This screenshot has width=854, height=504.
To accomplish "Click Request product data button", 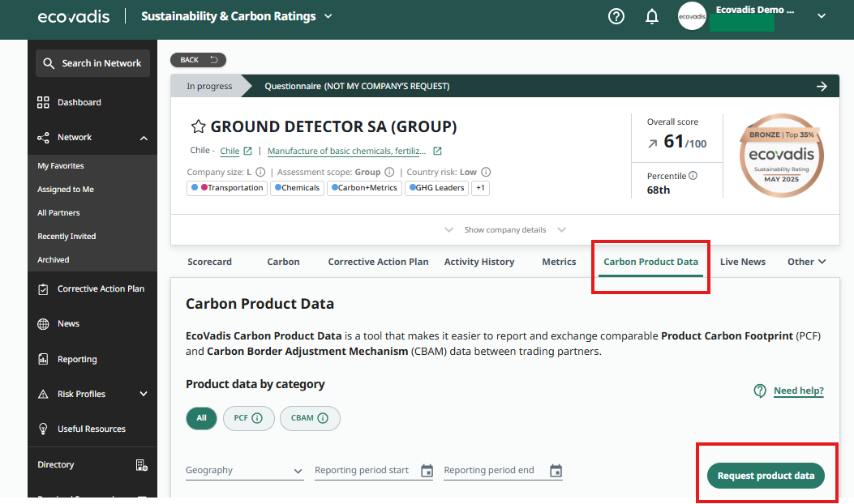I will tap(766, 476).
